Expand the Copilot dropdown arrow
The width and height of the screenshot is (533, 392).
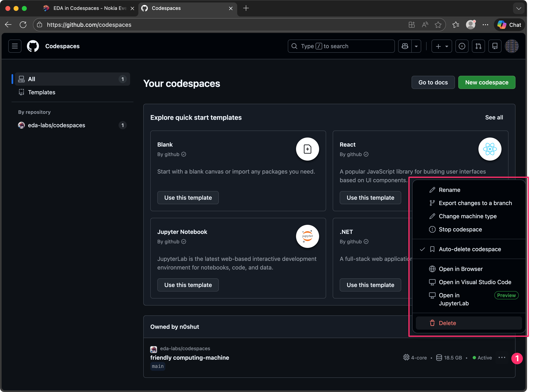tap(416, 46)
